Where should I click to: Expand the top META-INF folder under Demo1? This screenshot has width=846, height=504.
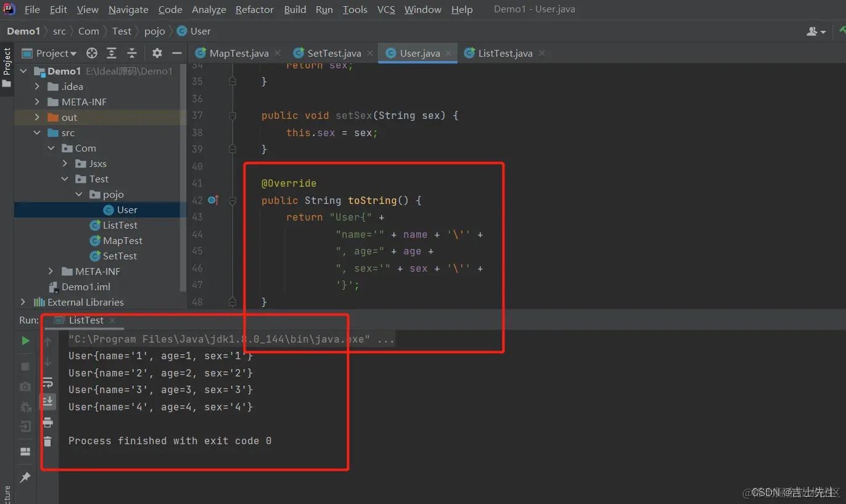[x=38, y=102]
